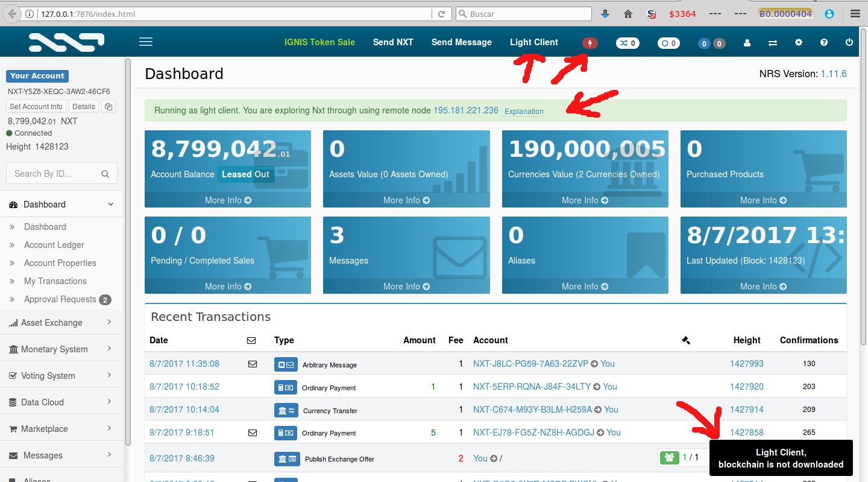Screen dimensions: 868x482
Task: Open the browser menu hamburger icon
Action: (x=855, y=13)
